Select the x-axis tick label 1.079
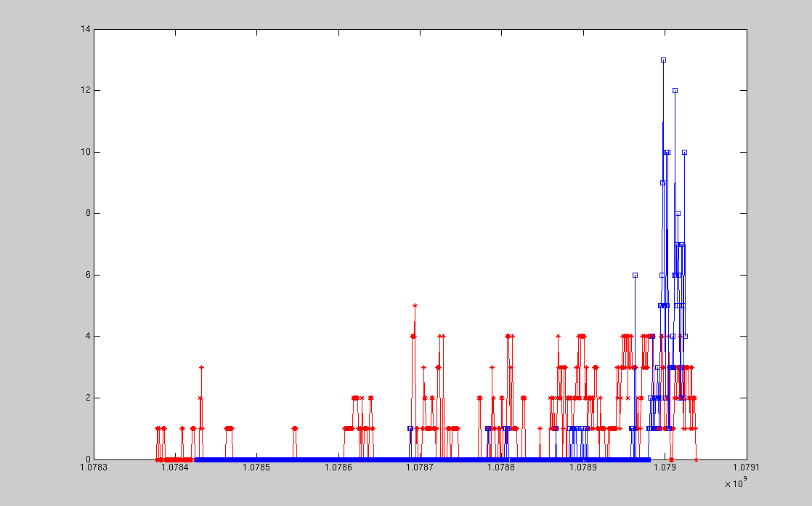Screen dimensions: 812x506 pos(664,470)
